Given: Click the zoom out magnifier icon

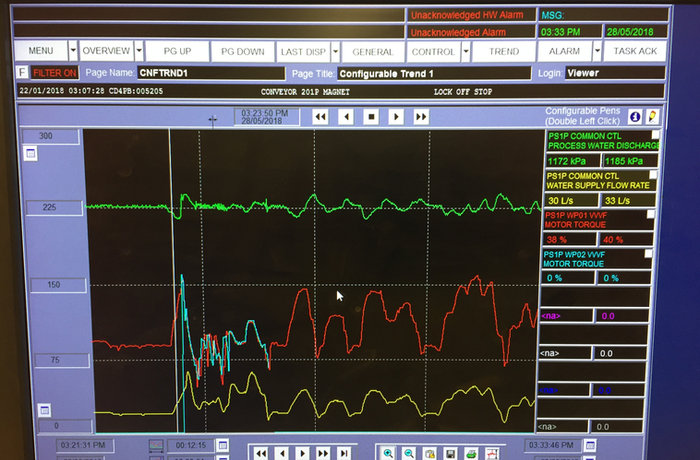Looking at the screenshot, I should 408,453.
